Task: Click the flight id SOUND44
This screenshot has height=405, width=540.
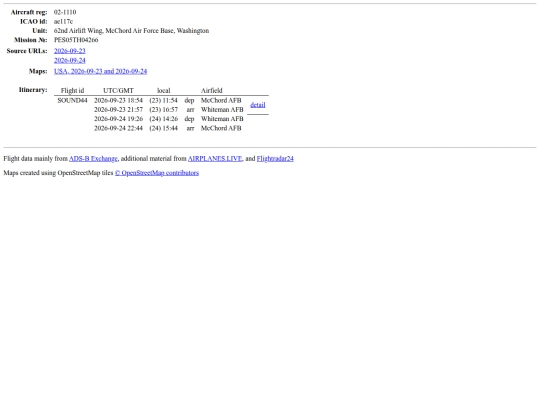Action: 72,100
